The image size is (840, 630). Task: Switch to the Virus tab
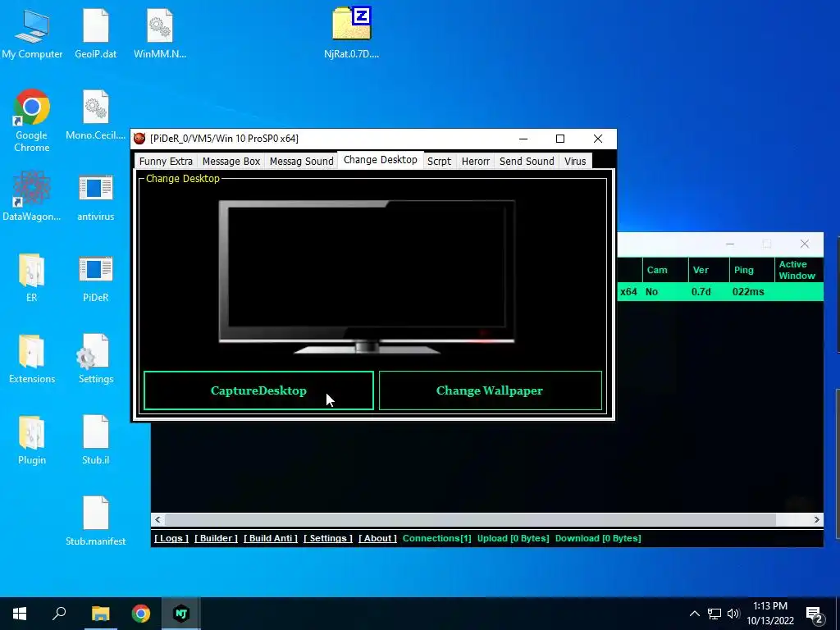(x=575, y=162)
